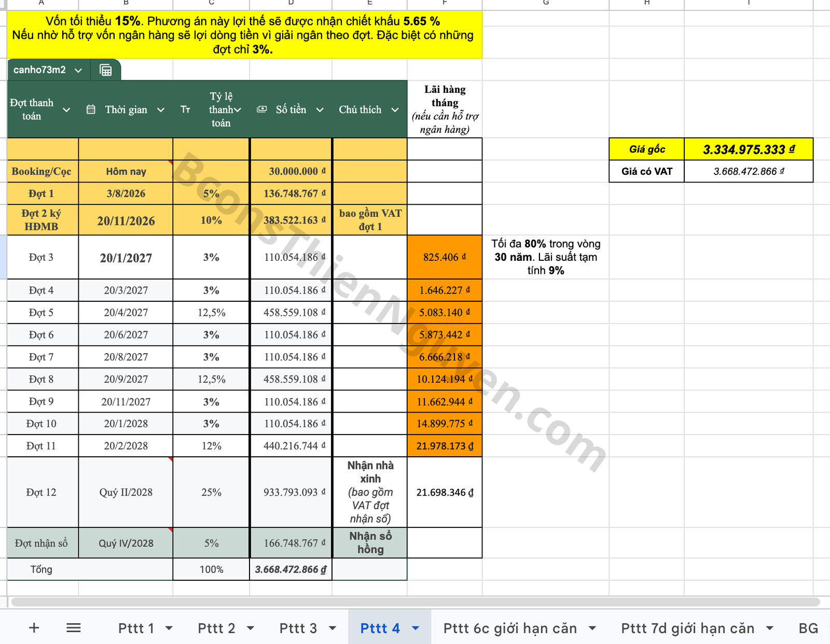The height and width of the screenshot is (644, 830).
Task: Click the horizontal scrollbar below the sheet
Action: pos(415,602)
